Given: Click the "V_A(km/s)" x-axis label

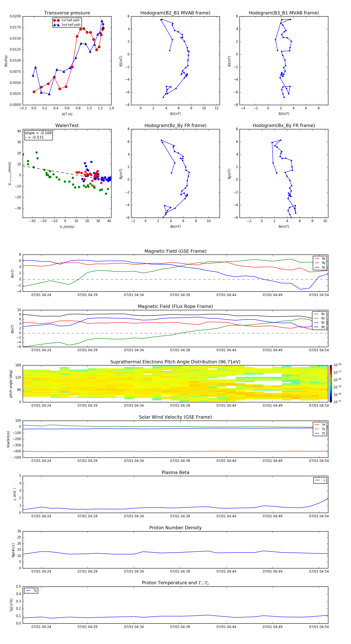Looking at the screenshot, I should coord(67,227).
